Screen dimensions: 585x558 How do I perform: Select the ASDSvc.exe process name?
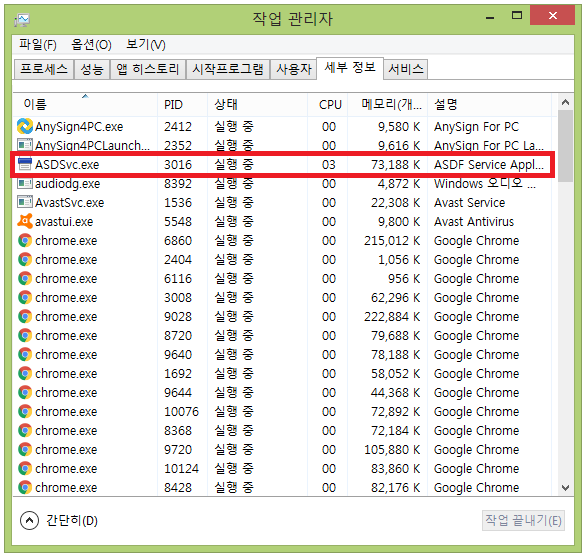coord(67,164)
